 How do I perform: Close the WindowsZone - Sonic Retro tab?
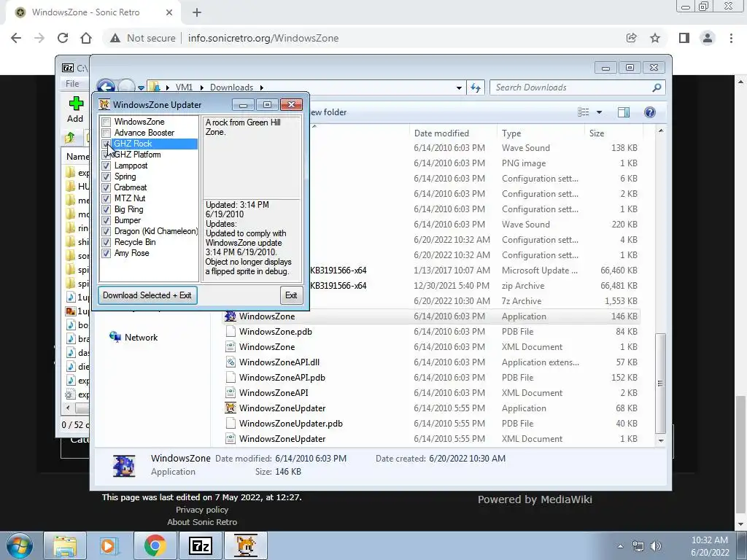tap(169, 13)
